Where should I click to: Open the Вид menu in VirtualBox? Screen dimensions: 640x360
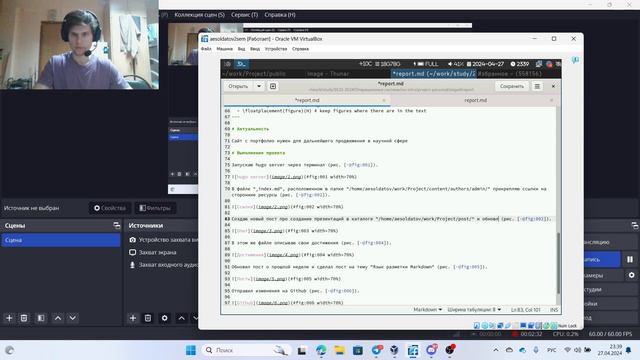pyautogui.click(x=242, y=49)
